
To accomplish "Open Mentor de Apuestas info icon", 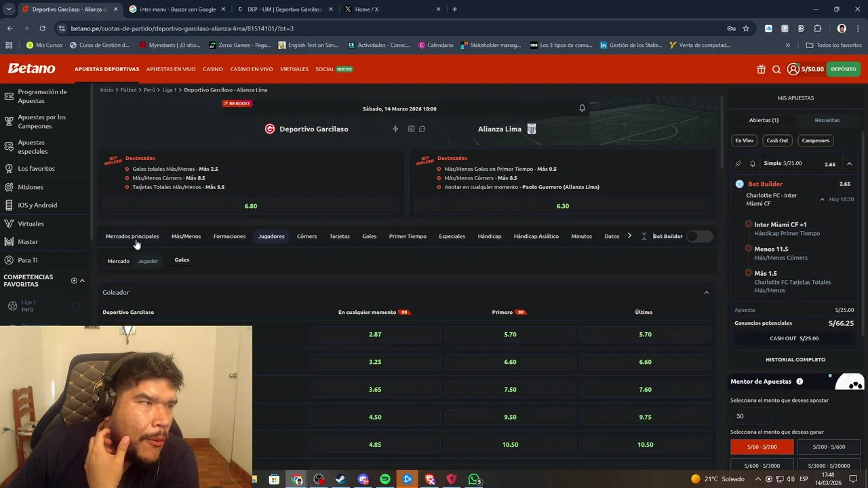I will point(800,382).
